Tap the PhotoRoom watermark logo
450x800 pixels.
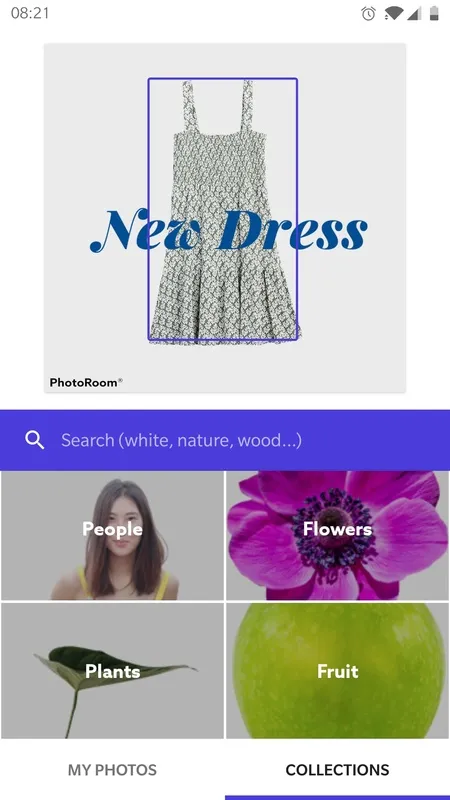(x=86, y=382)
